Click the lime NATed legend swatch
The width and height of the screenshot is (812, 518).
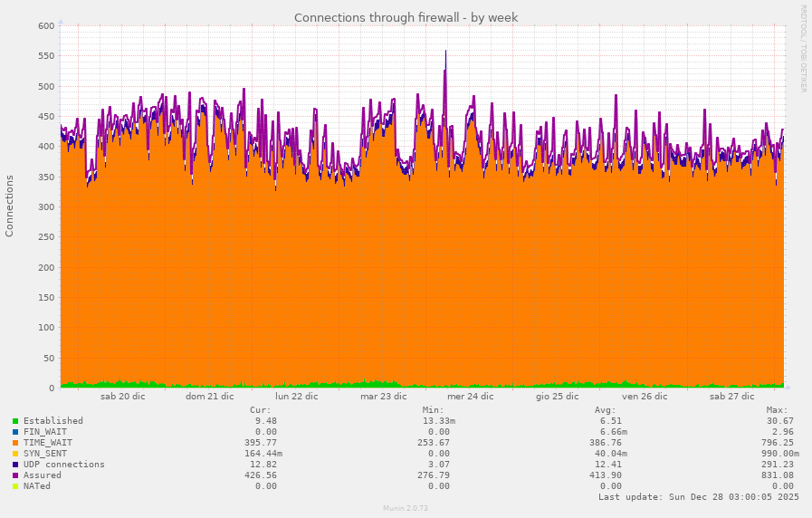[15, 486]
